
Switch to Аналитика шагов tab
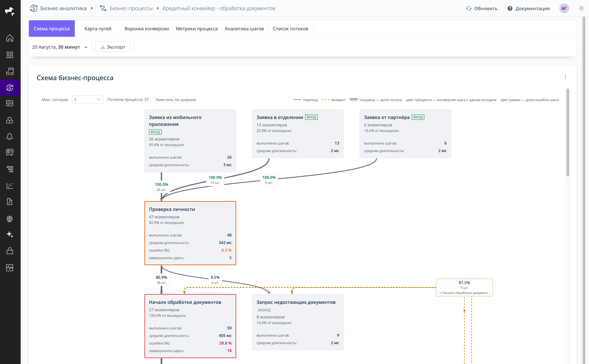click(x=244, y=29)
